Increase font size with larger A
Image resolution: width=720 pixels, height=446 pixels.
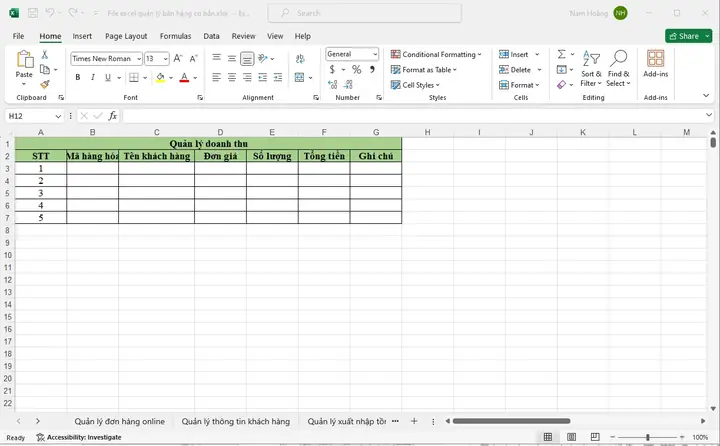coord(178,58)
